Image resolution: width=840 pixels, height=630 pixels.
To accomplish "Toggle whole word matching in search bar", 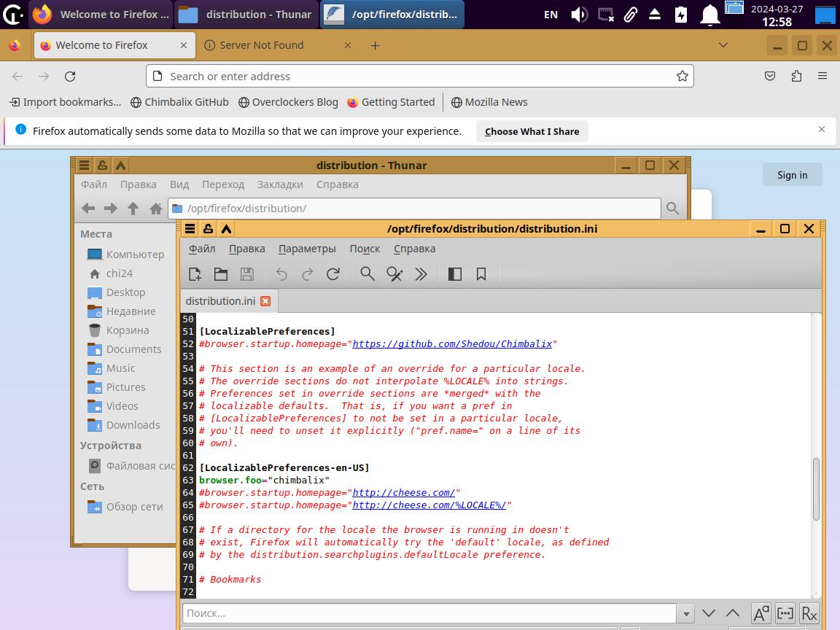I will [x=785, y=613].
